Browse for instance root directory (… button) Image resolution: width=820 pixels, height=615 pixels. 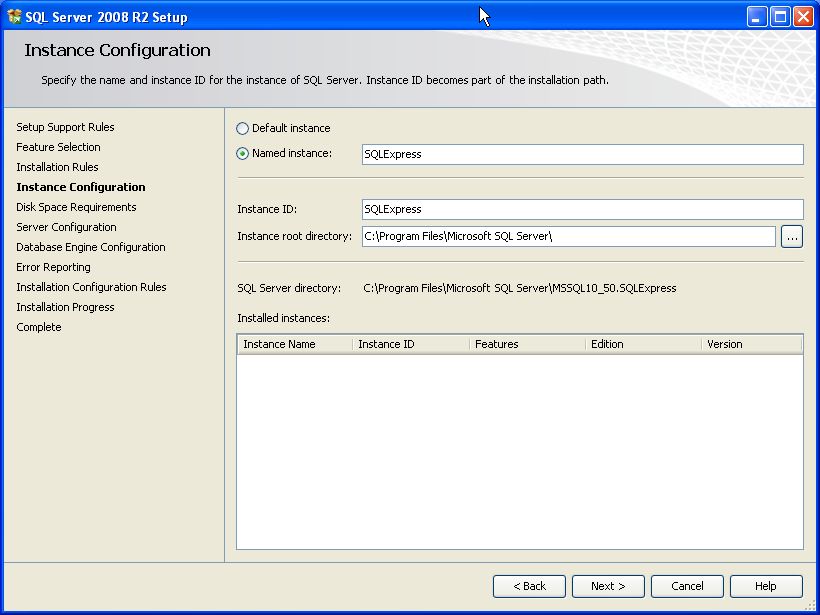[792, 236]
